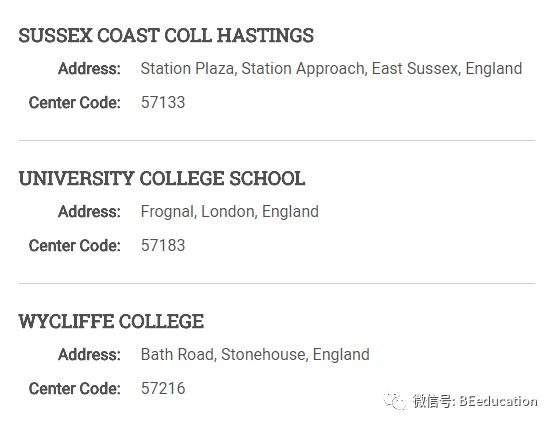Select the Station Plaza address text
The image size is (555, 426).
(331, 69)
